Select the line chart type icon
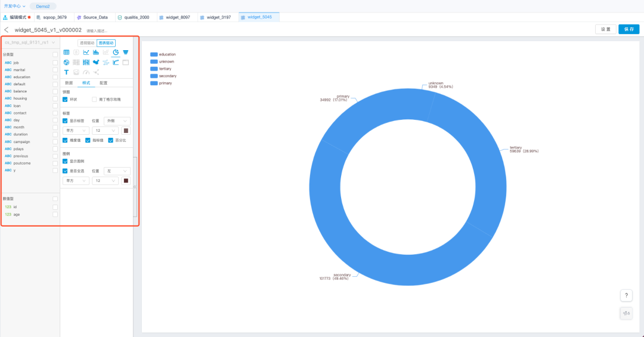This screenshot has height=337, width=644. 86,52
